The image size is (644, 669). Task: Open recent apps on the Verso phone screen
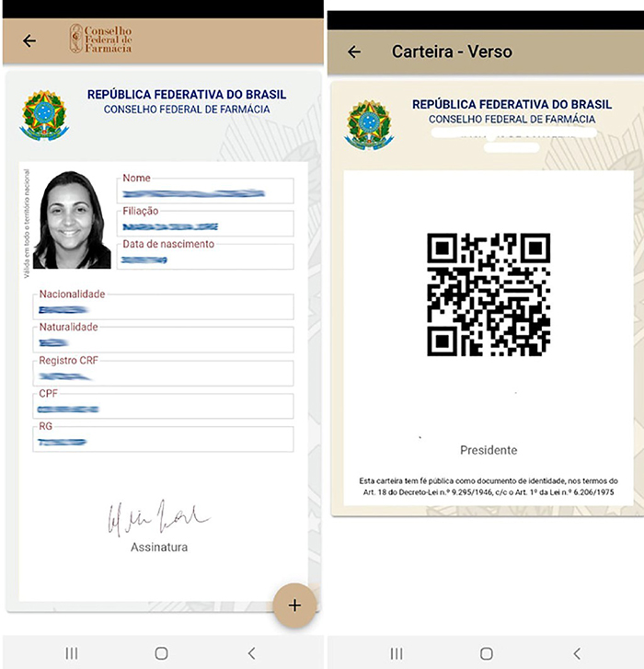click(x=397, y=652)
